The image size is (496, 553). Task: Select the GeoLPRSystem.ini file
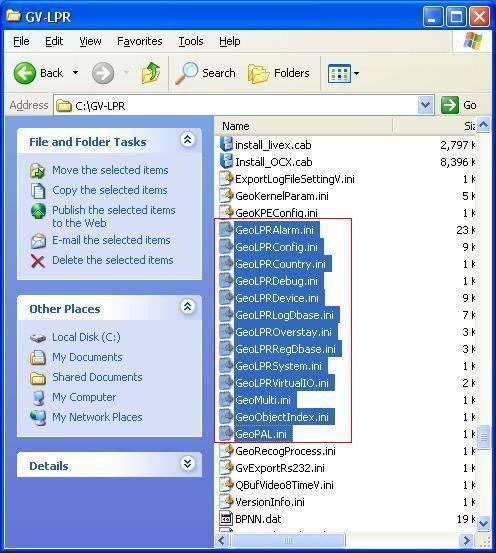[x=278, y=366]
